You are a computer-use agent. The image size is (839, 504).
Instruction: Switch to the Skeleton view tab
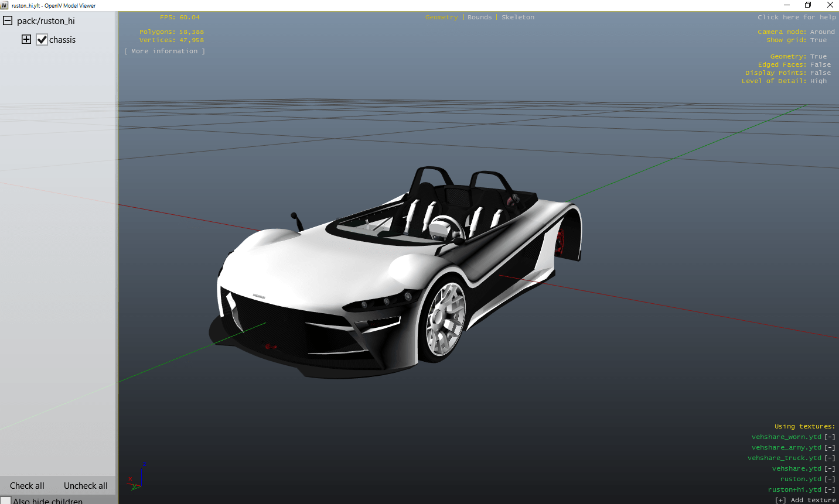coord(518,18)
